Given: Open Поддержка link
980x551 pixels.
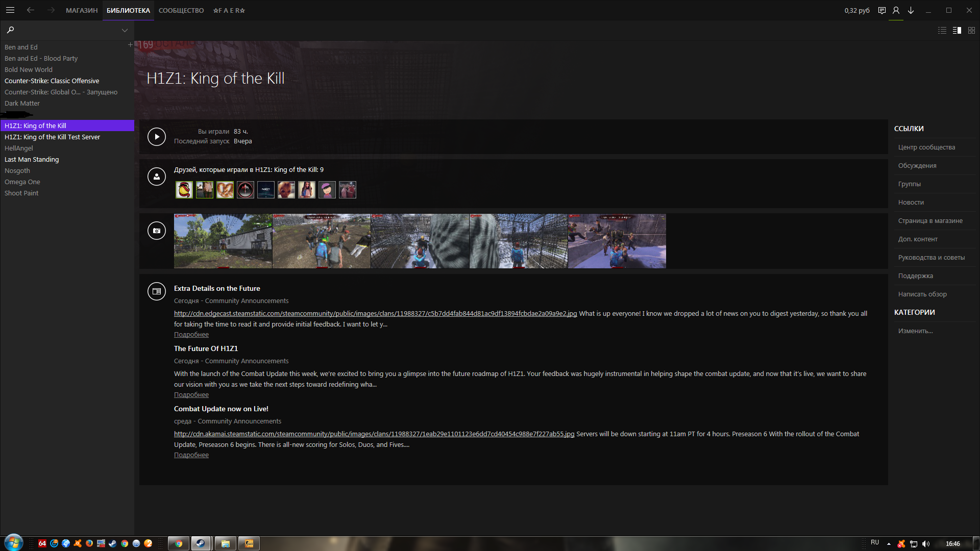Looking at the screenshot, I should (916, 276).
